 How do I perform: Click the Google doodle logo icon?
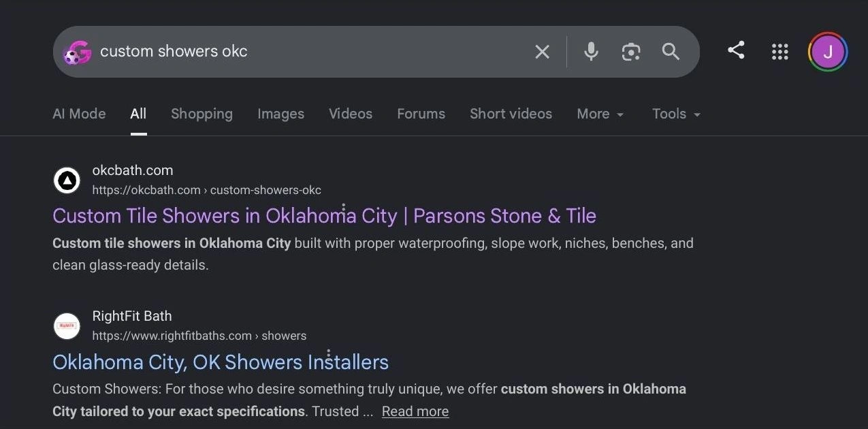(77, 52)
